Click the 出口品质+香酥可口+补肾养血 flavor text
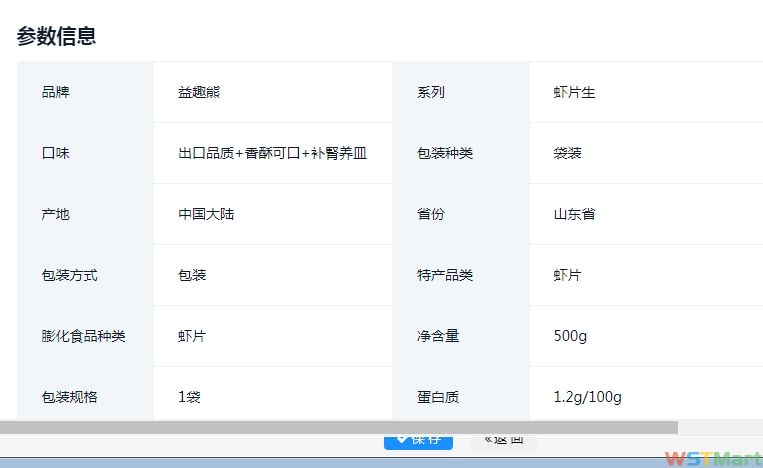763x468 pixels. click(x=273, y=153)
